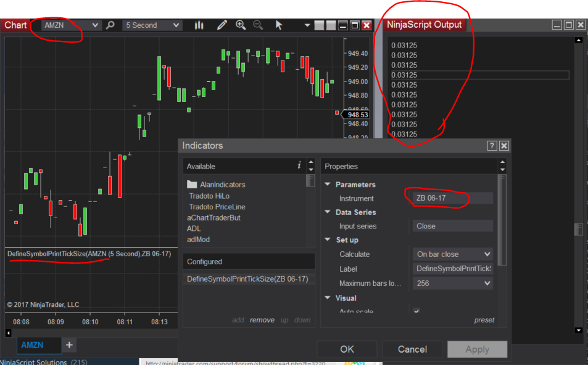This screenshot has height=365, width=588.
Task: Click the Available list vertical scrollbar
Action: 310,180
